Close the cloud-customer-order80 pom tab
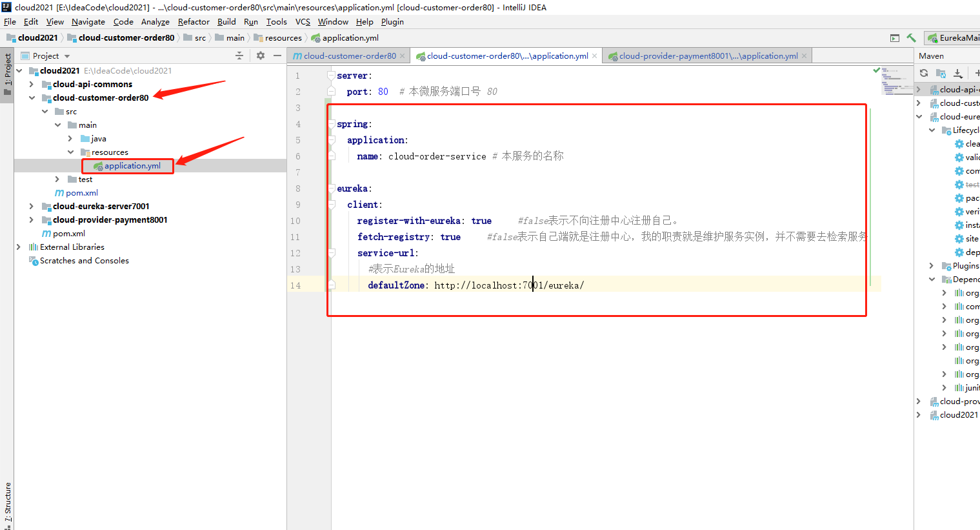980x530 pixels. [x=403, y=56]
